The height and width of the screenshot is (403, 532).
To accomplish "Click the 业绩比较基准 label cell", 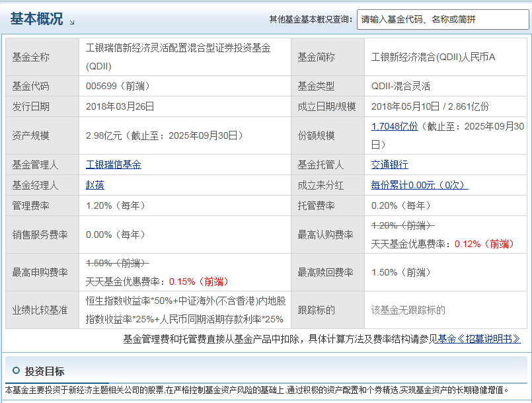I will click(42, 310).
